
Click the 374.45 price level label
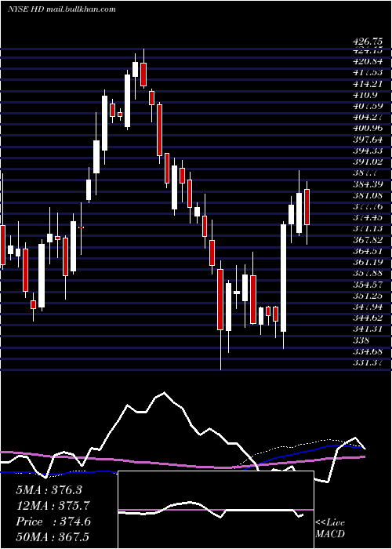coord(368,217)
